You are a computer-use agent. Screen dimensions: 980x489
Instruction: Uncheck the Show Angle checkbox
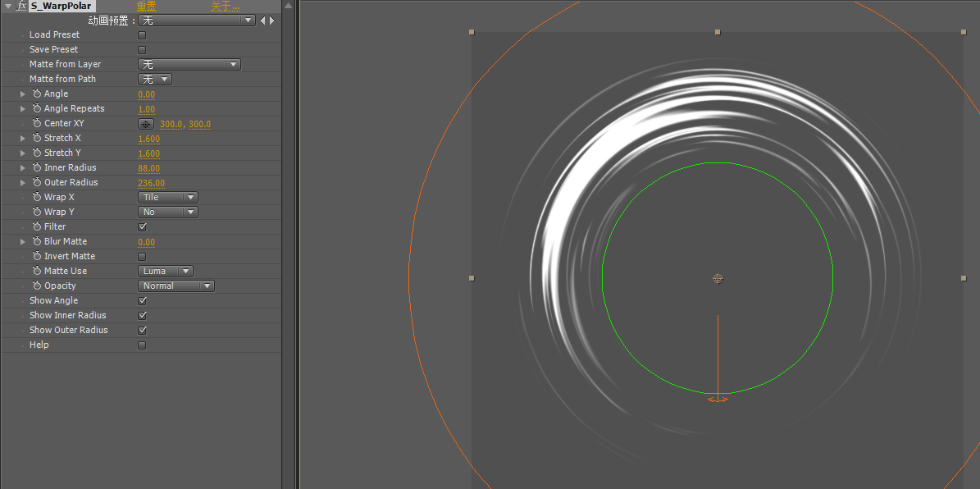(x=142, y=301)
